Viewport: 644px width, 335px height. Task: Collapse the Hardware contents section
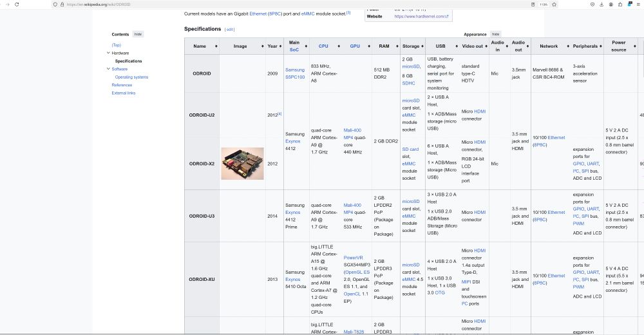click(108, 53)
